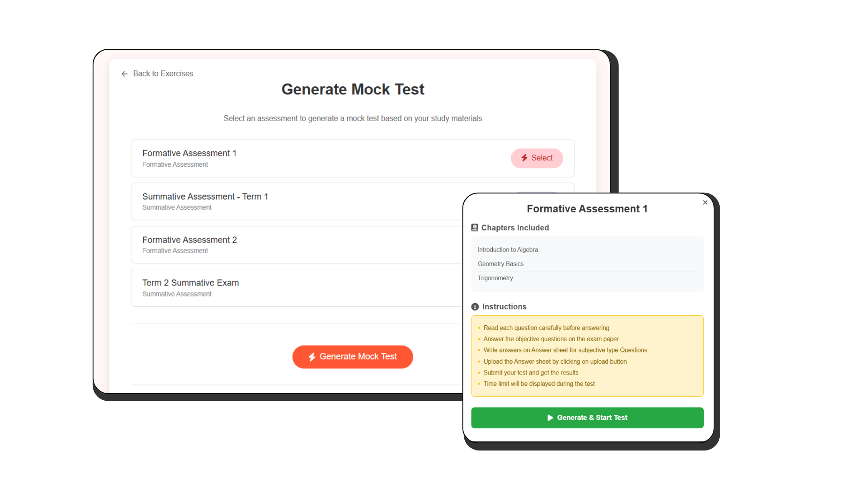Click the lightning icon on Generate Mock Test button
The height and width of the screenshot is (488, 868).
coord(312,357)
